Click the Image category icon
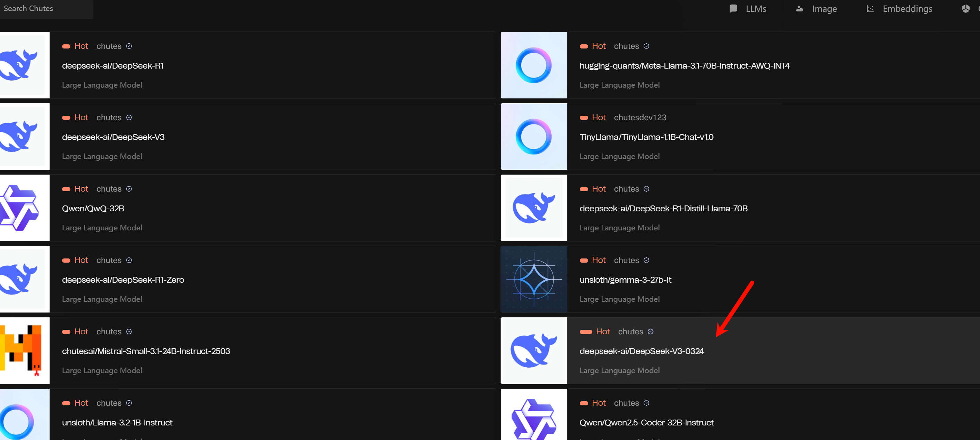The height and width of the screenshot is (440, 980). tap(799, 9)
